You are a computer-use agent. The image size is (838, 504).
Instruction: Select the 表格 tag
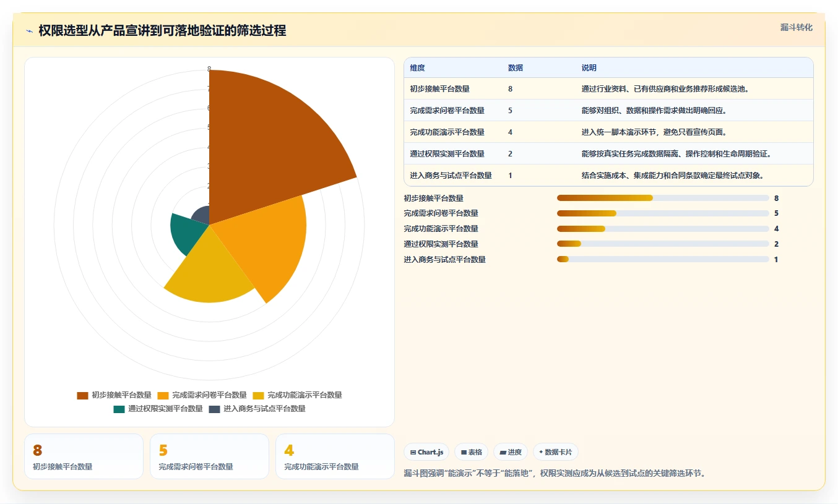(x=472, y=452)
